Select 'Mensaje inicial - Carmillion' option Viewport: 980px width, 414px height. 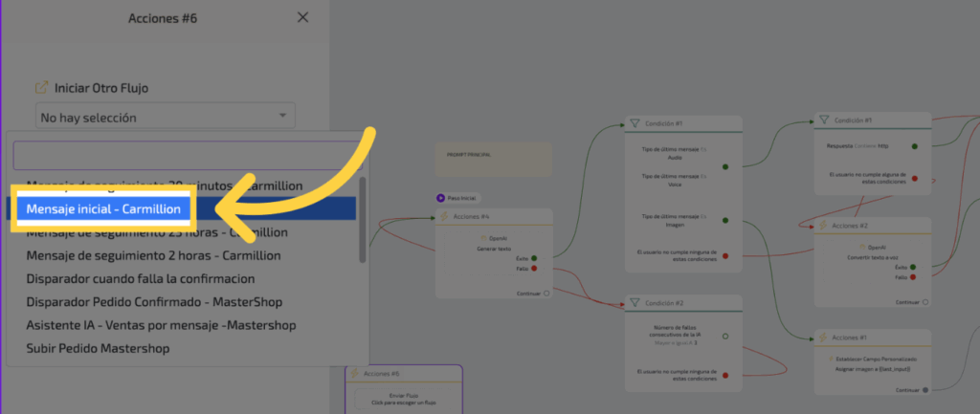(x=103, y=208)
